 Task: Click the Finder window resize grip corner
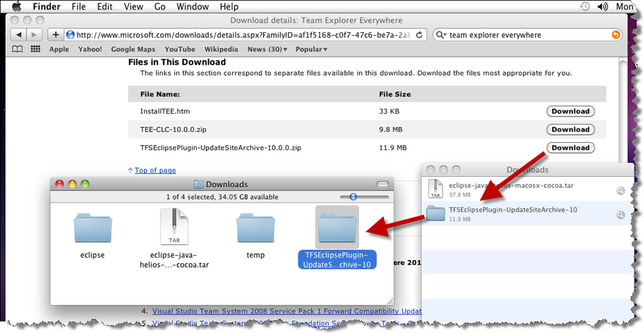[x=390, y=301]
